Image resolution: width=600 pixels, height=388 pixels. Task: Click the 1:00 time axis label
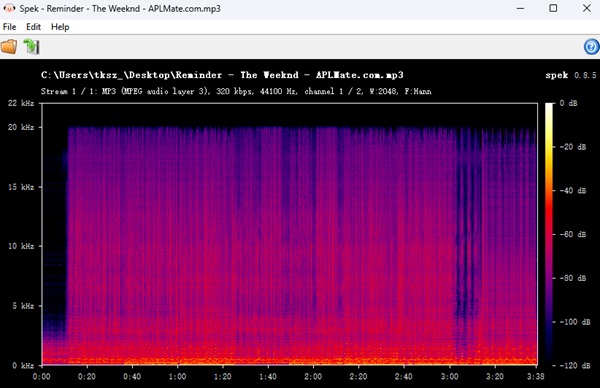(x=177, y=377)
